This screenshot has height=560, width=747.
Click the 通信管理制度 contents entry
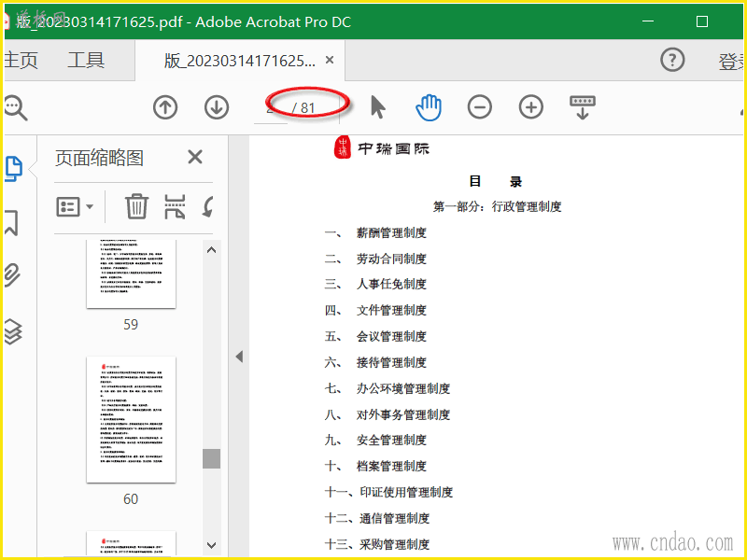pyautogui.click(x=394, y=518)
